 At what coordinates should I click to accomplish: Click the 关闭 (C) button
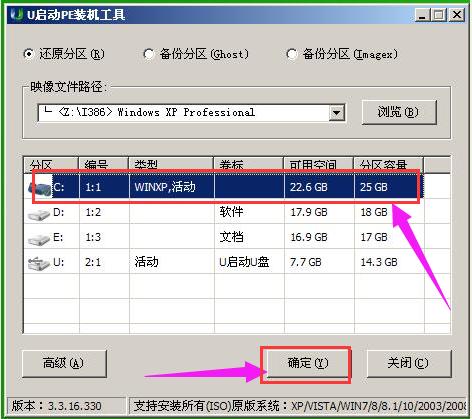click(409, 363)
